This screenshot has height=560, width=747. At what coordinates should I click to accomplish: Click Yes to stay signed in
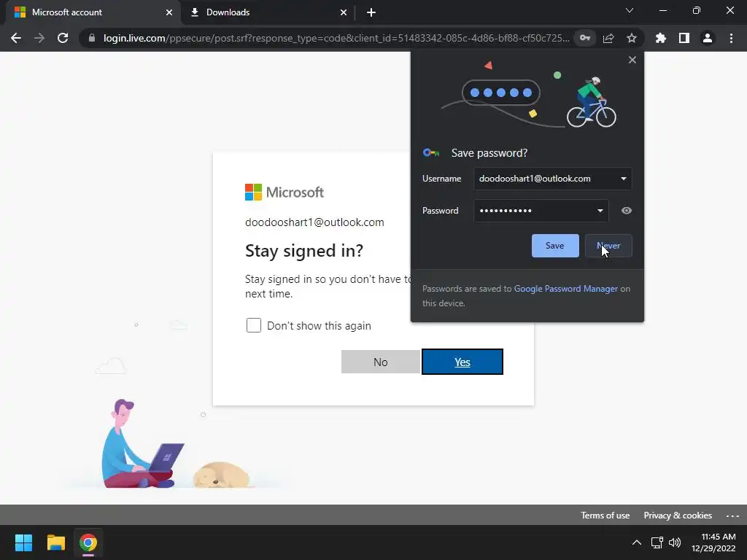click(x=462, y=362)
